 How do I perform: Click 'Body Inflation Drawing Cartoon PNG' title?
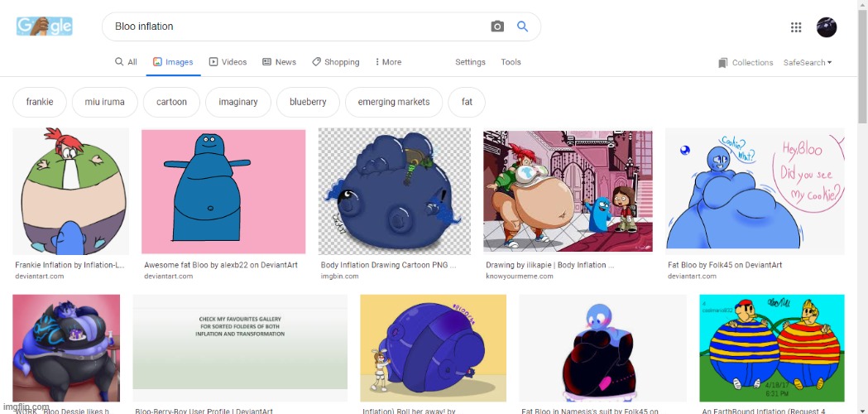point(389,265)
